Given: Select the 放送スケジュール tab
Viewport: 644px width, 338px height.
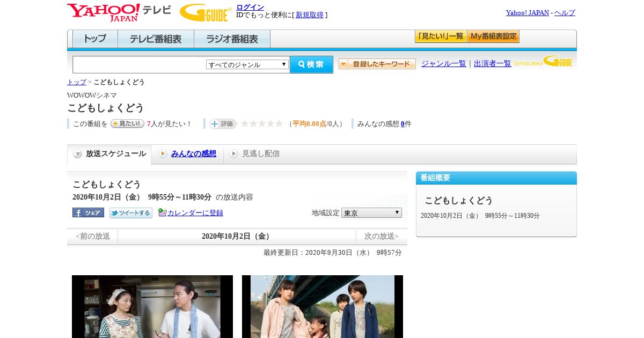Looking at the screenshot, I should point(109,154).
